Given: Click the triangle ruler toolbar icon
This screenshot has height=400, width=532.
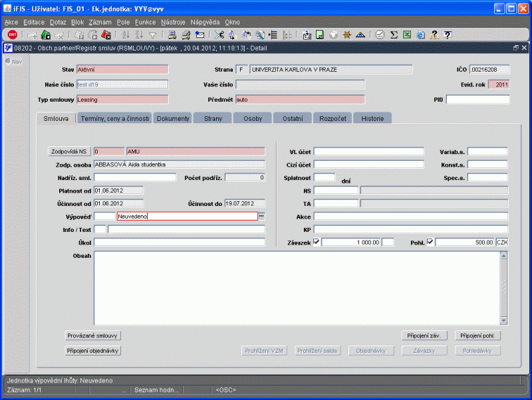Looking at the screenshot, I should pos(360,35).
